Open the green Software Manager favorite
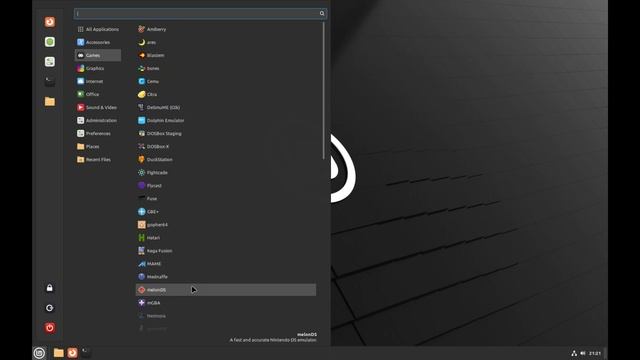 pos(50,42)
